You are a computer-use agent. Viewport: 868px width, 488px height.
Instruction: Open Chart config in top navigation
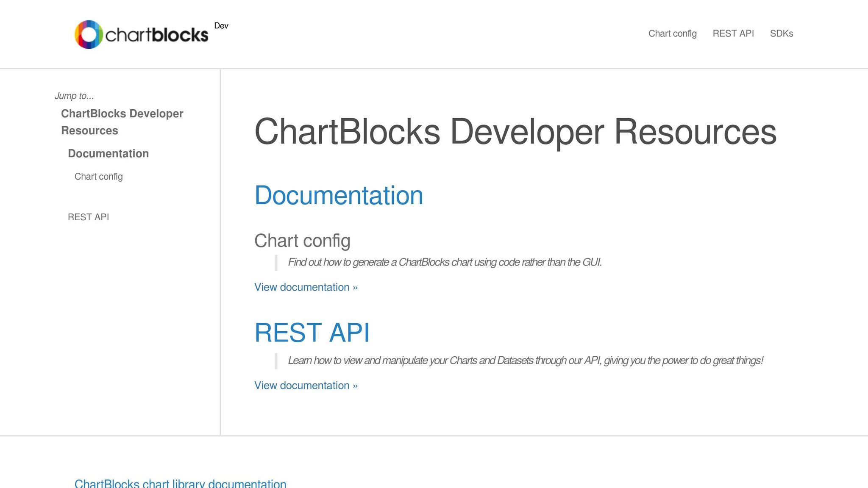click(672, 33)
